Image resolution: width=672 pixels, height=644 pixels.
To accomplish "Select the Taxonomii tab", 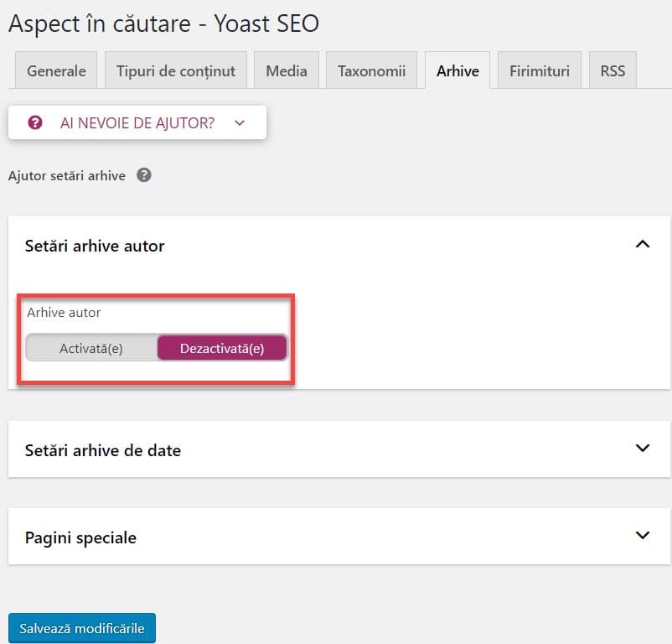I will pos(371,70).
